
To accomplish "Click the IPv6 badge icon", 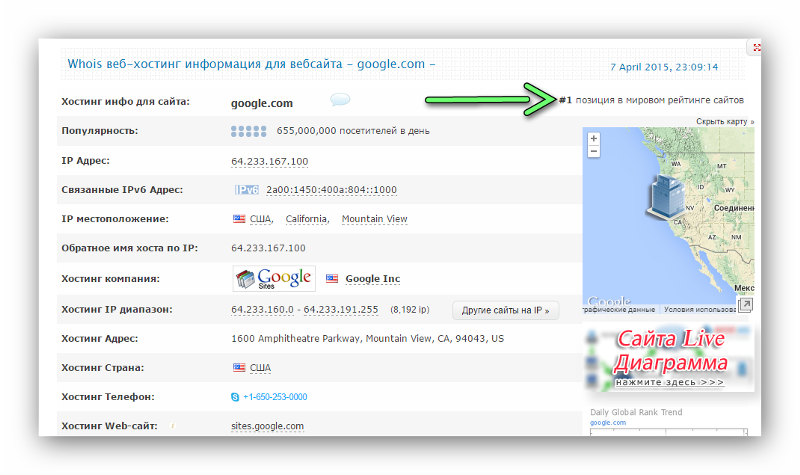I will pos(247,190).
